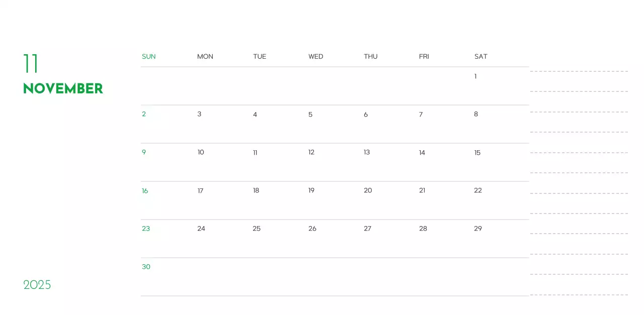
Task: Select Sunday November 2
Action: [144, 114]
